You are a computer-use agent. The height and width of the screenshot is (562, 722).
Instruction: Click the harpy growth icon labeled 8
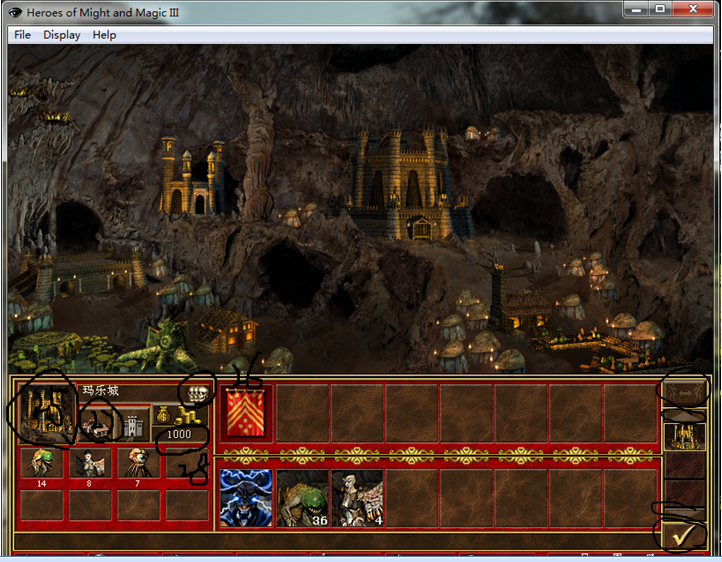(x=90, y=463)
